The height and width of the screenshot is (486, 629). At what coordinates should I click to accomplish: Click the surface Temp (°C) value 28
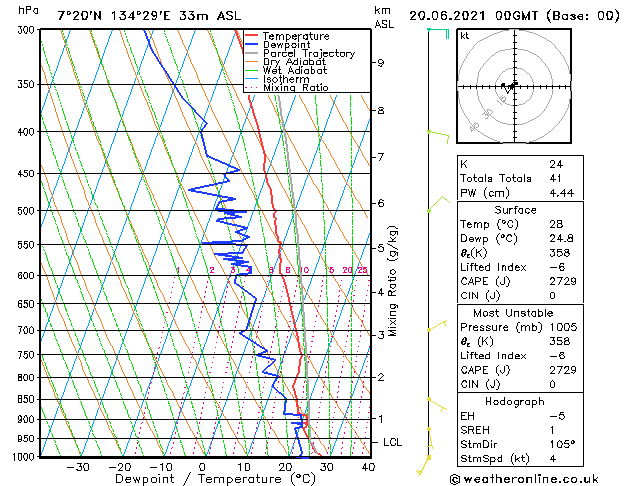pos(556,224)
